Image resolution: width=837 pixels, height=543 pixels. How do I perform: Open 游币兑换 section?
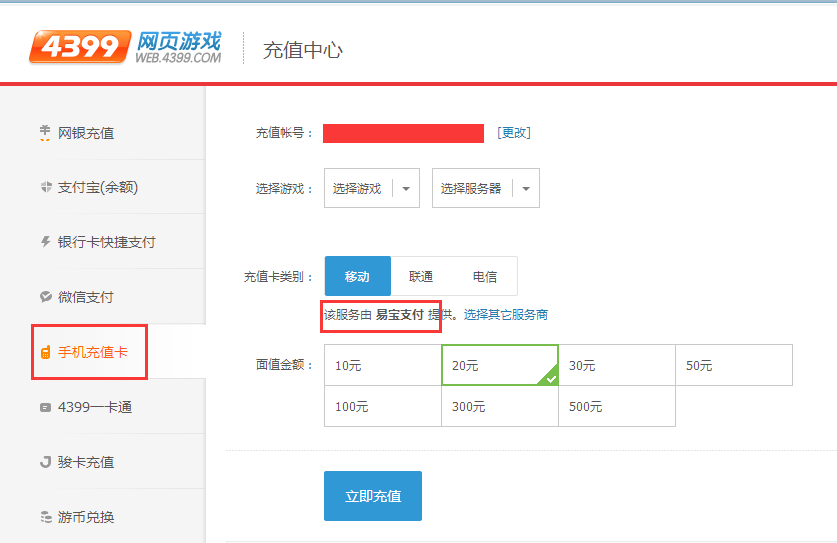86,517
